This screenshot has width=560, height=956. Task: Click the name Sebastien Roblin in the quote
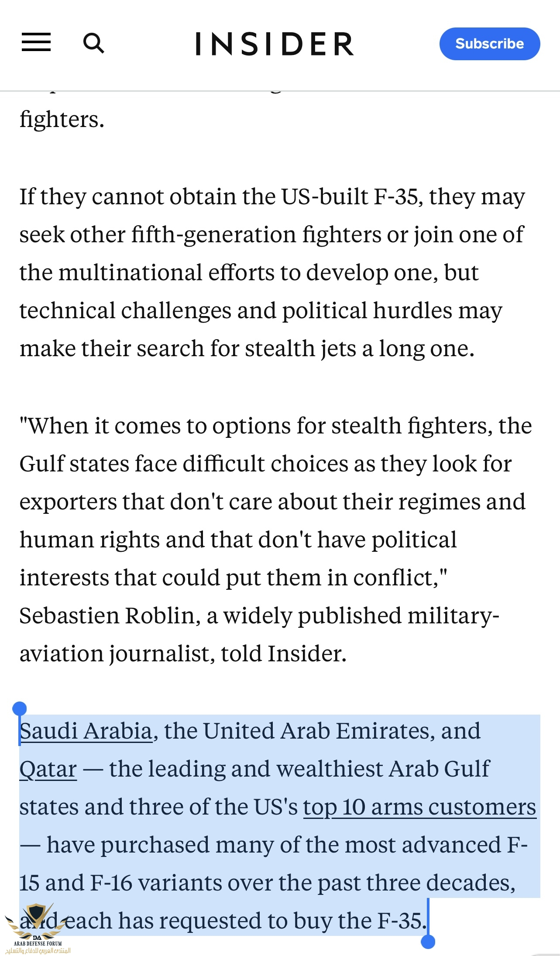click(107, 616)
